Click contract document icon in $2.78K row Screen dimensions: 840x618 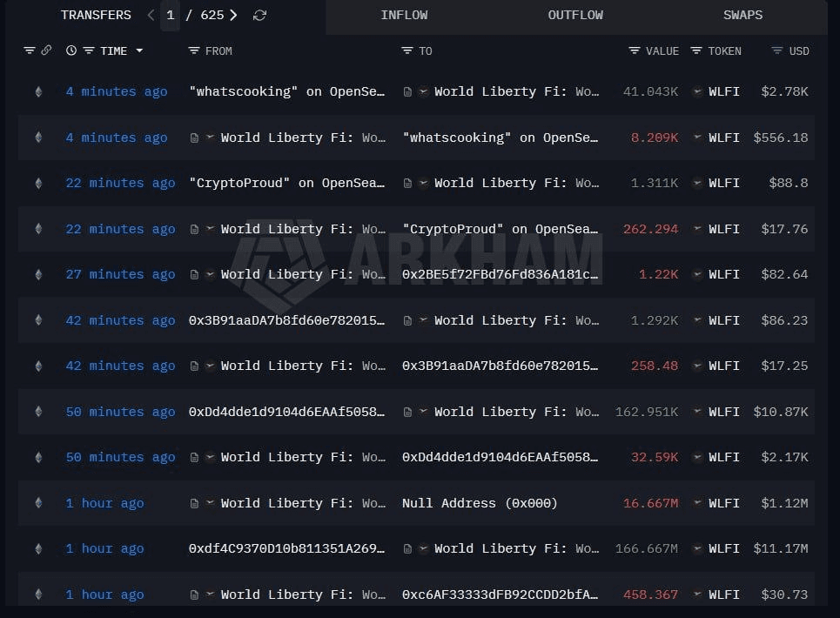click(407, 92)
